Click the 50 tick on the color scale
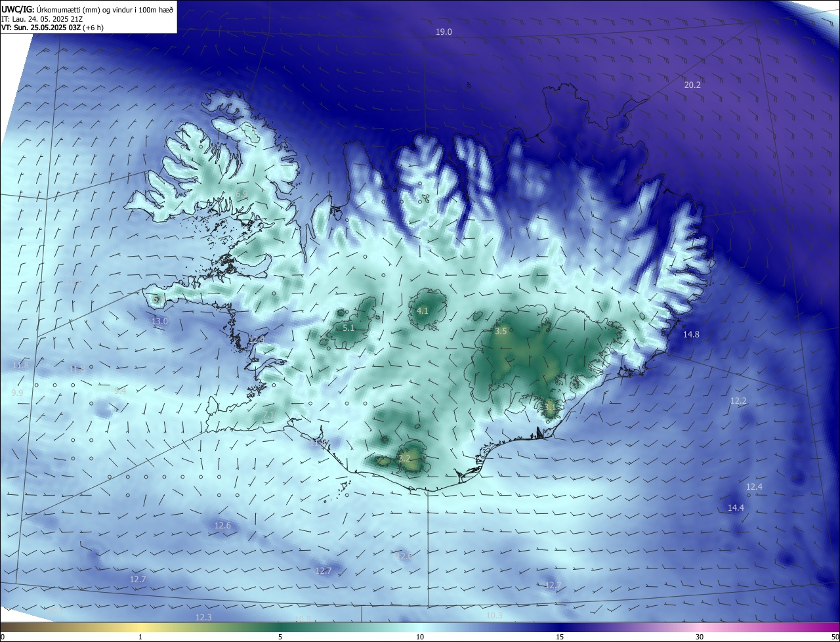 click(x=835, y=637)
